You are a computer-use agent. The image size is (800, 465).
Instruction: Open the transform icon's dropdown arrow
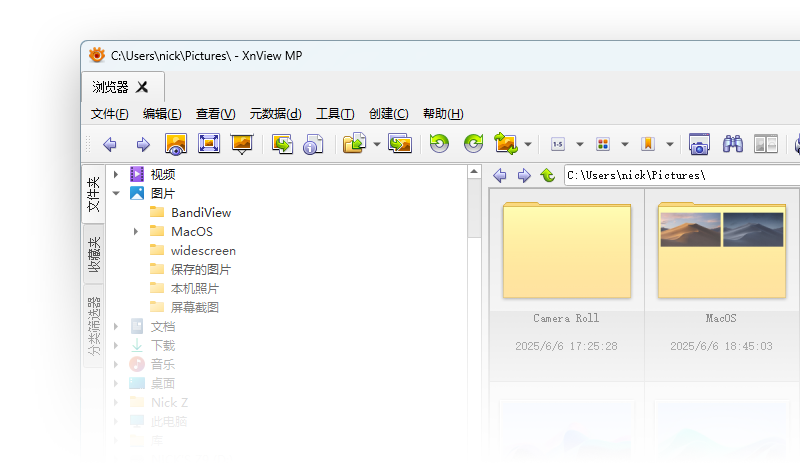(x=528, y=144)
